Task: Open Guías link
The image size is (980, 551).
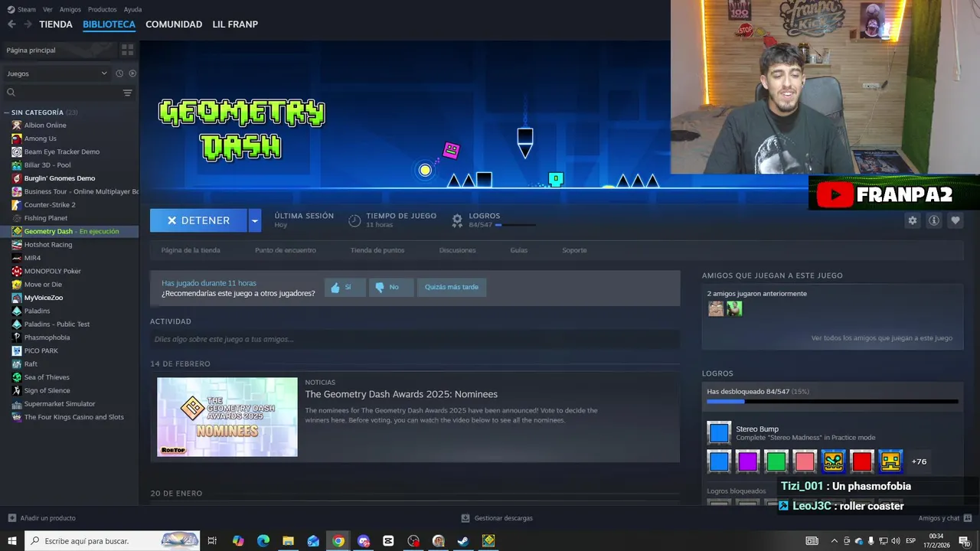Action: click(x=519, y=250)
